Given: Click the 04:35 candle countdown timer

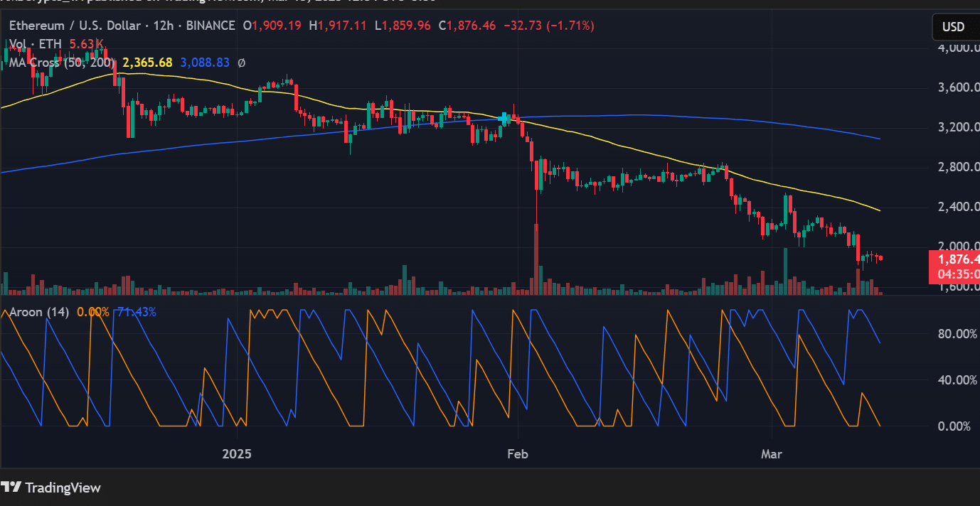Looking at the screenshot, I should (x=955, y=274).
